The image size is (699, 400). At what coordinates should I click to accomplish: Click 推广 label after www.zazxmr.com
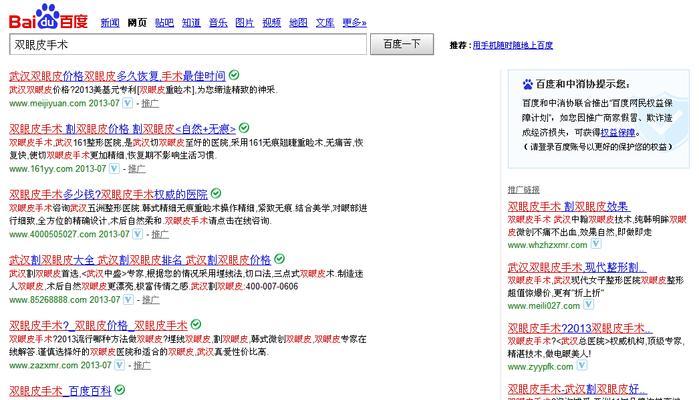pos(142,365)
